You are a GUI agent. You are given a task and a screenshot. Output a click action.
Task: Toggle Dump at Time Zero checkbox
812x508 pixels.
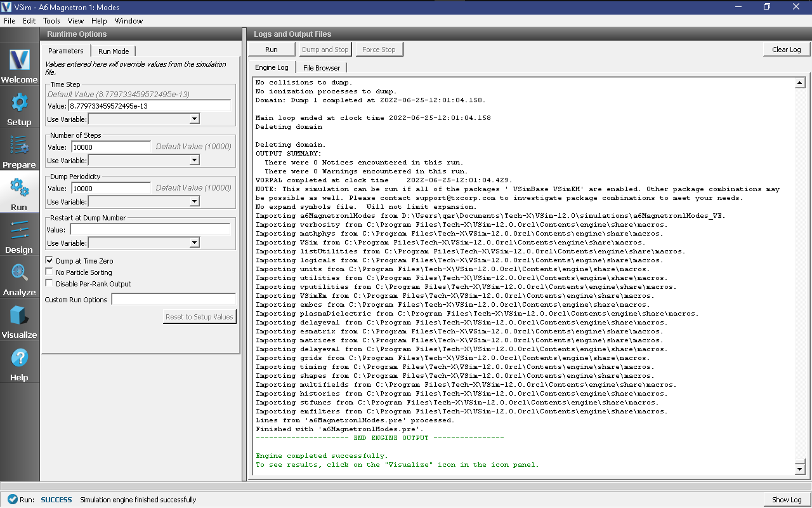(x=49, y=261)
